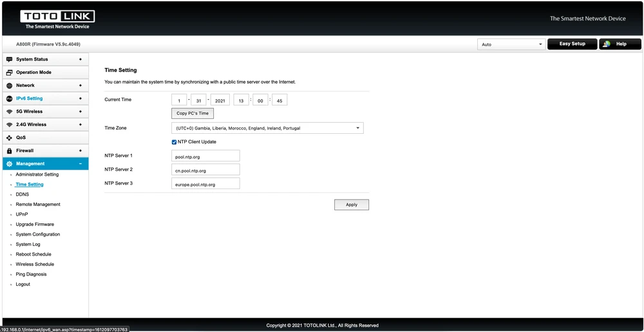
Task: Go to Upgrade Firmware page
Action: [x=35, y=225]
